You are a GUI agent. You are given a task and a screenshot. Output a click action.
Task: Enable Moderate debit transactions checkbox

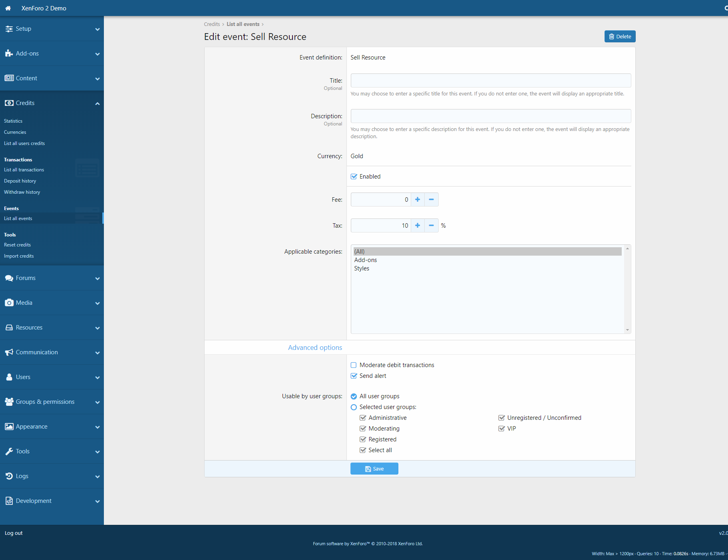coord(354,365)
